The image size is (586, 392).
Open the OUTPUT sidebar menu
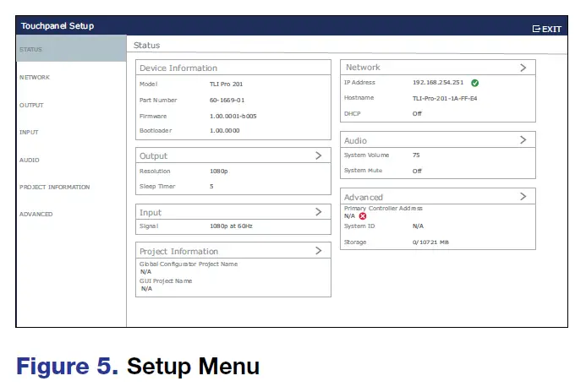(31, 106)
